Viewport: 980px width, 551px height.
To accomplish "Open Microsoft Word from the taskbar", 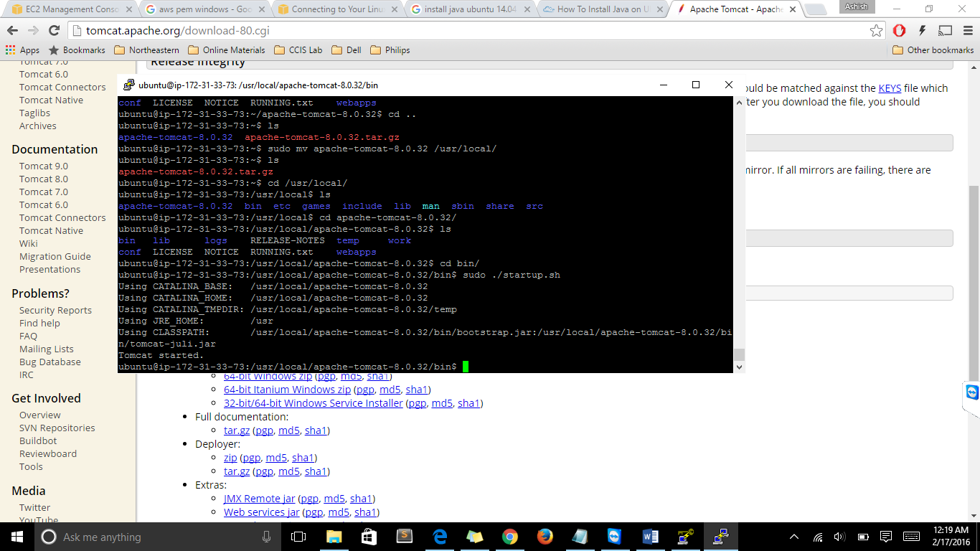I will click(651, 537).
